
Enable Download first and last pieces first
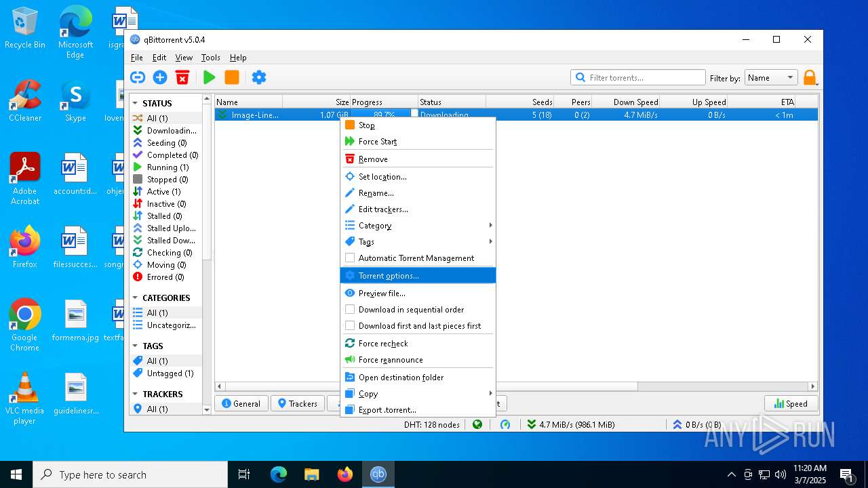350,325
